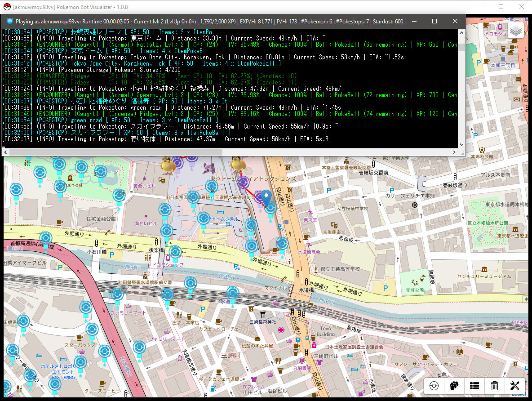Click the console horizontal scroll right arrow

(x=454, y=152)
